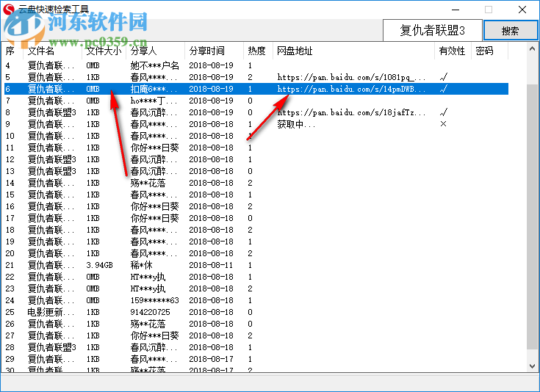Sort by the 分享人 column header

tap(155, 51)
